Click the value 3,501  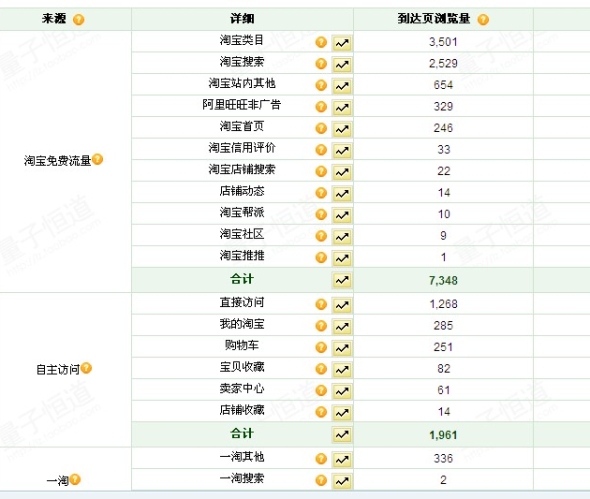coord(443,42)
